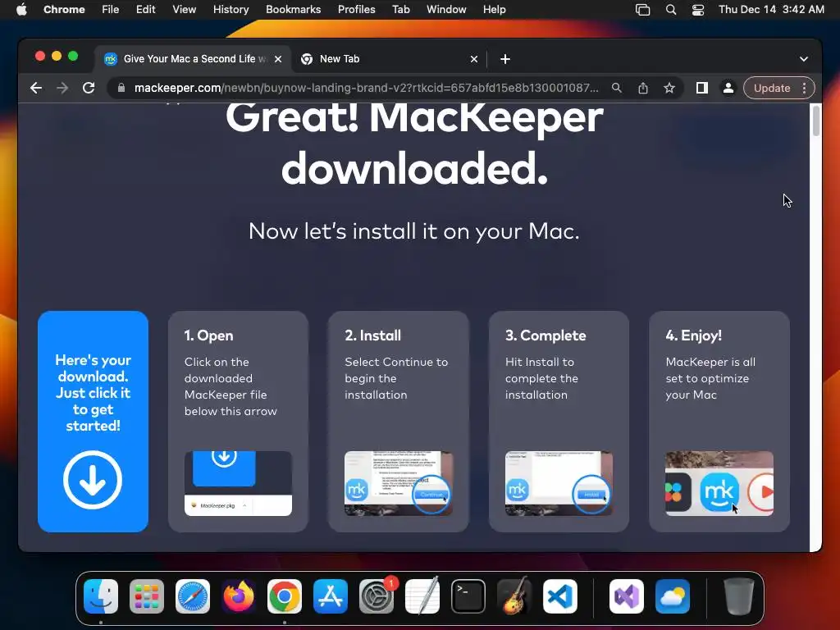Click the 3. Complete step heading

point(546,336)
